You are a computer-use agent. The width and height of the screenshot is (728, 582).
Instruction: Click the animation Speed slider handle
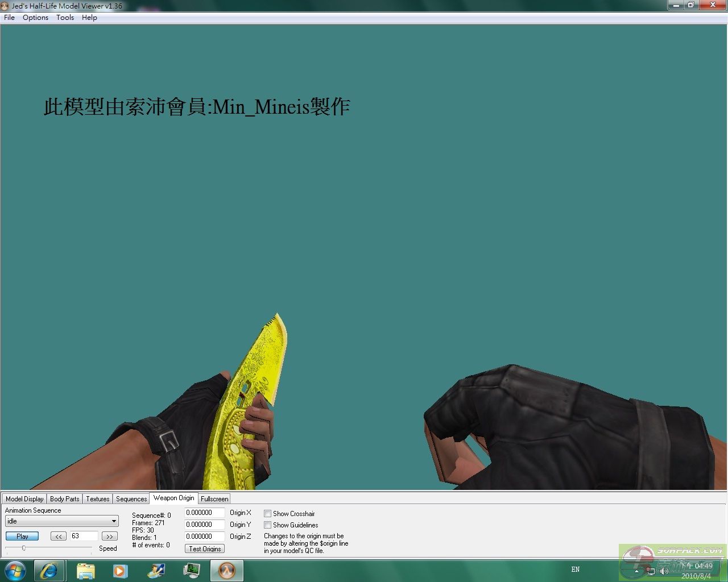click(24, 548)
